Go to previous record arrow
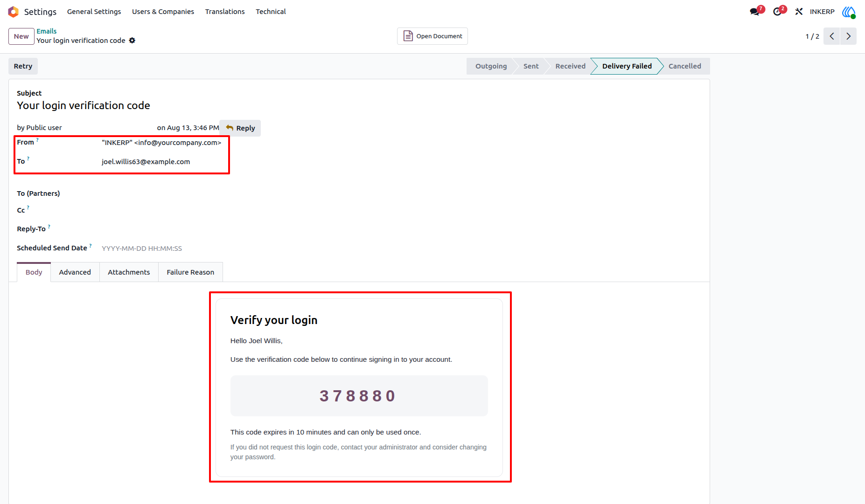This screenshot has width=865, height=504. (x=832, y=36)
